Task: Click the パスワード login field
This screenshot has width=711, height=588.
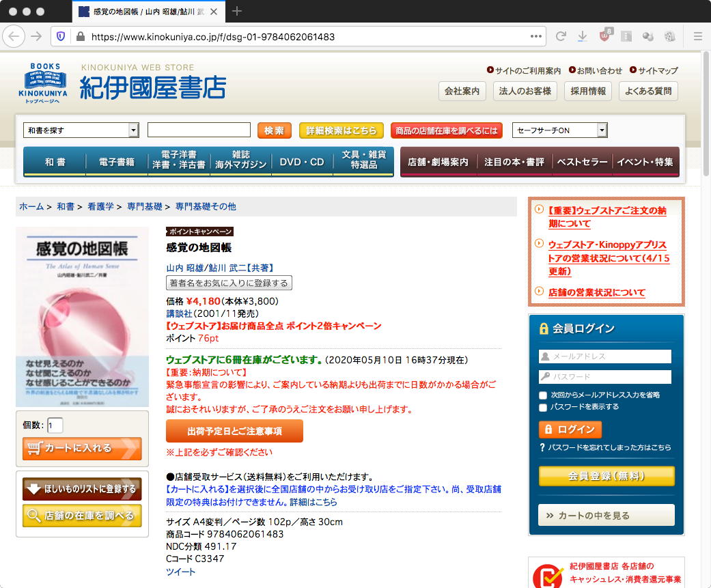Action: point(605,377)
